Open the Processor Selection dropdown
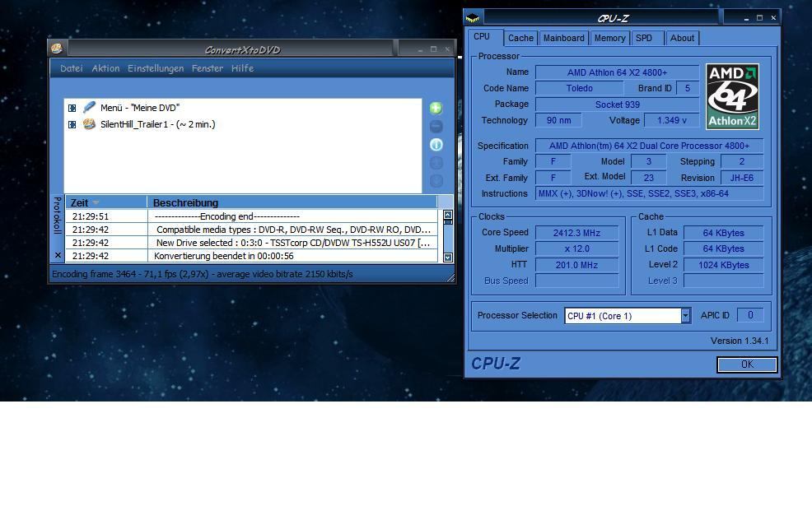 click(x=685, y=316)
